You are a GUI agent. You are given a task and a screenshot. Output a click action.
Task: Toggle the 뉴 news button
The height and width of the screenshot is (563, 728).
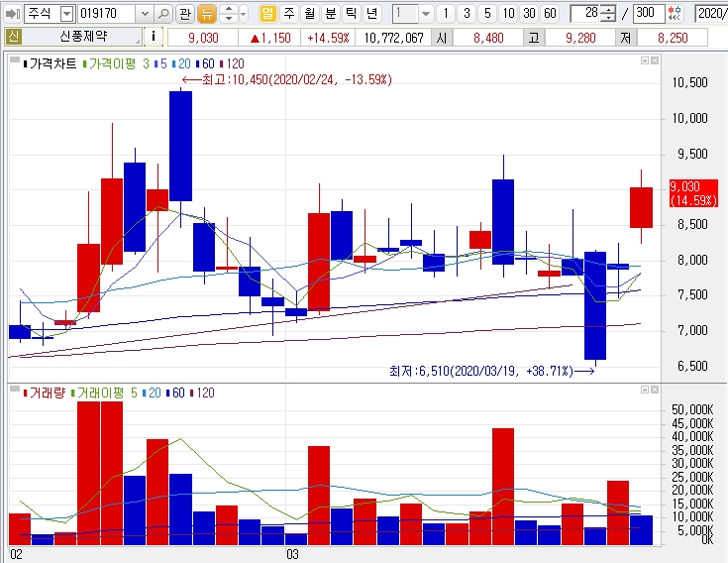pos(207,14)
